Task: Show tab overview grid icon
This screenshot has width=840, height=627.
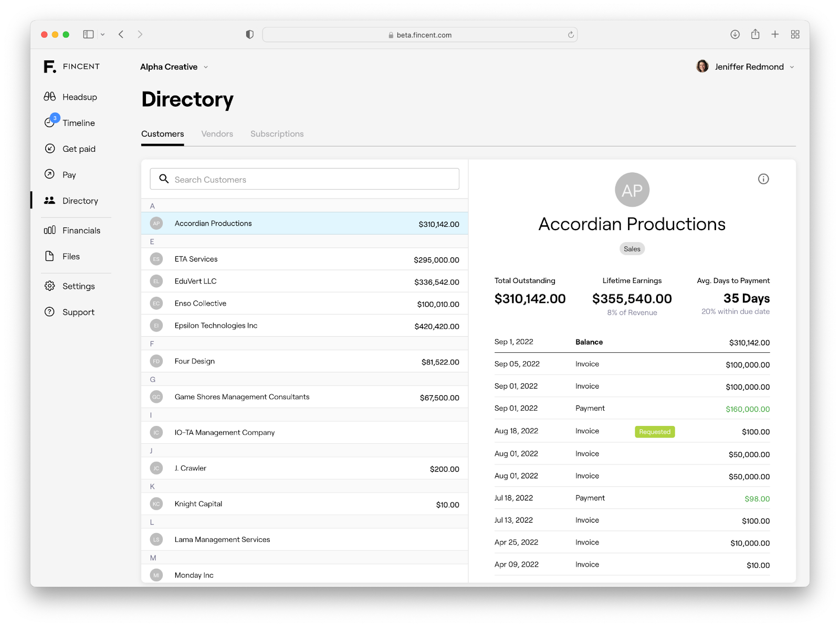Action: [x=795, y=35]
